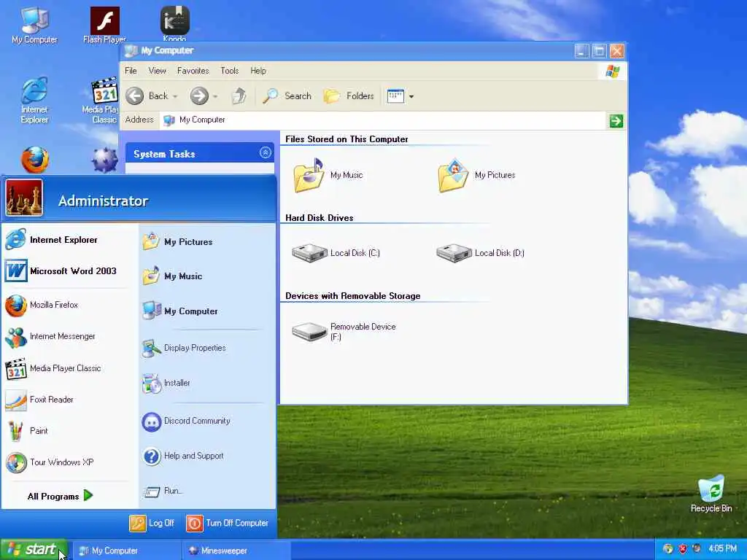Select Recycle Bin on desktop
The height and width of the screenshot is (560, 747).
[711, 494]
